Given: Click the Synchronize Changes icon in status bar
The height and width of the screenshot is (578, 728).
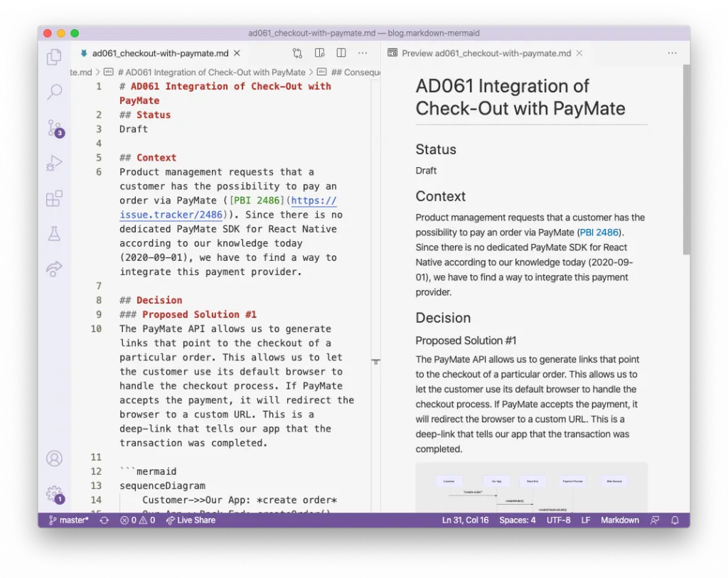Looking at the screenshot, I should point(105,520).
